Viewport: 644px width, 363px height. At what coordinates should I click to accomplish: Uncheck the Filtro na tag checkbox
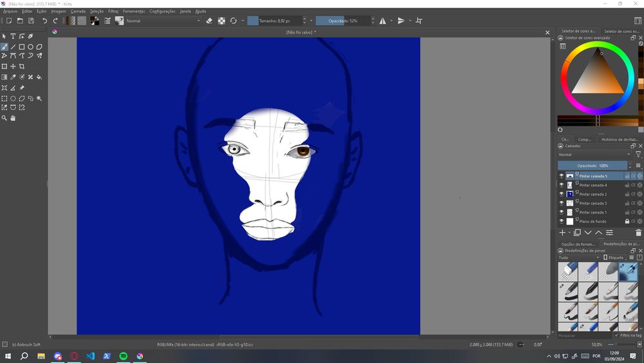point(617,335)
